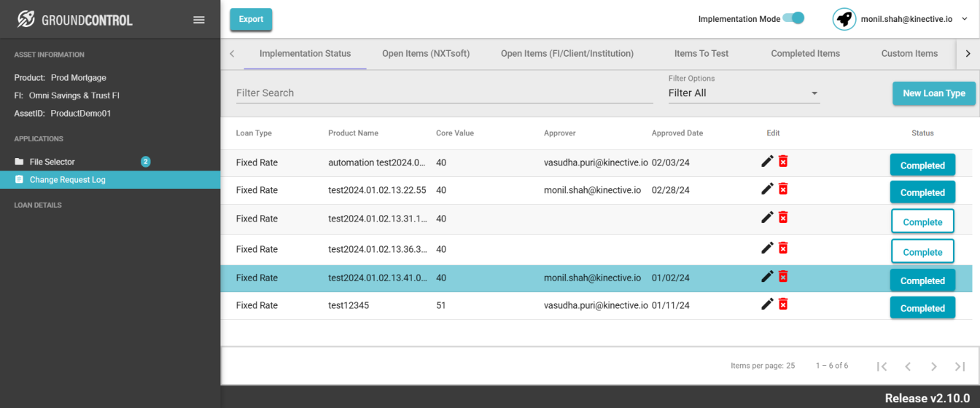Expand the monil.shah@kinective.io user menu arrow
This screenshot has height=408, width=980.
click(965, 19)
